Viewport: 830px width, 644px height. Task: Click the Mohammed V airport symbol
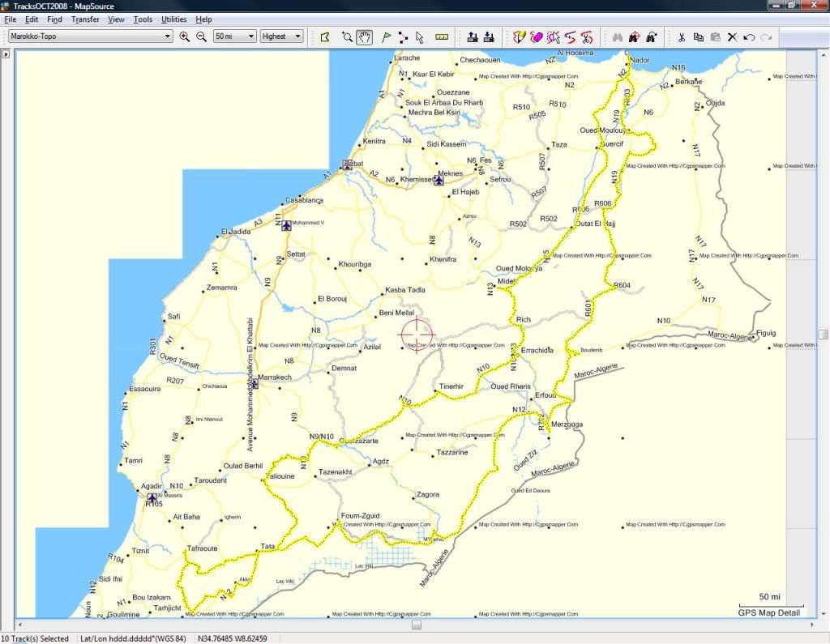click(286, 225)
